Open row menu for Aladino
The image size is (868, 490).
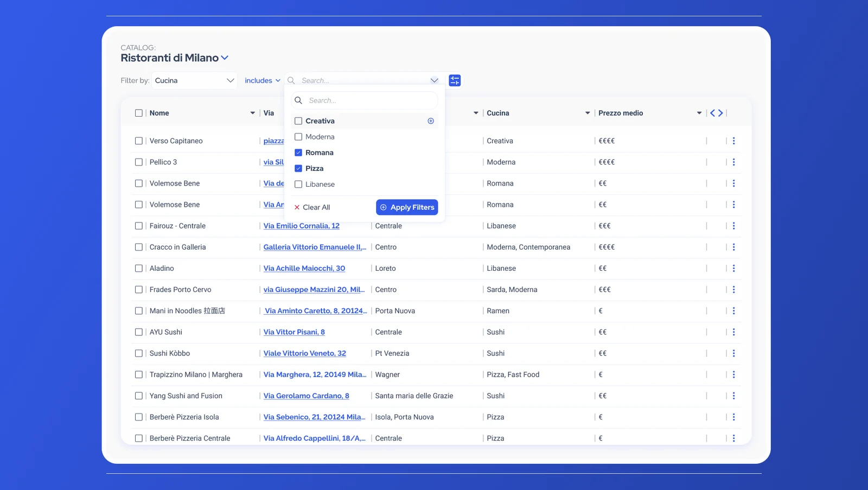(x=733, y=268)
